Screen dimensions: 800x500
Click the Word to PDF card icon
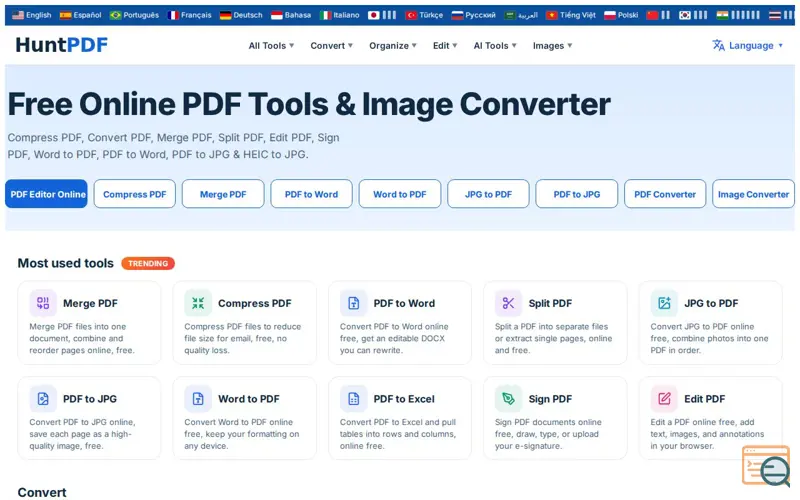(x=198, y=398)
